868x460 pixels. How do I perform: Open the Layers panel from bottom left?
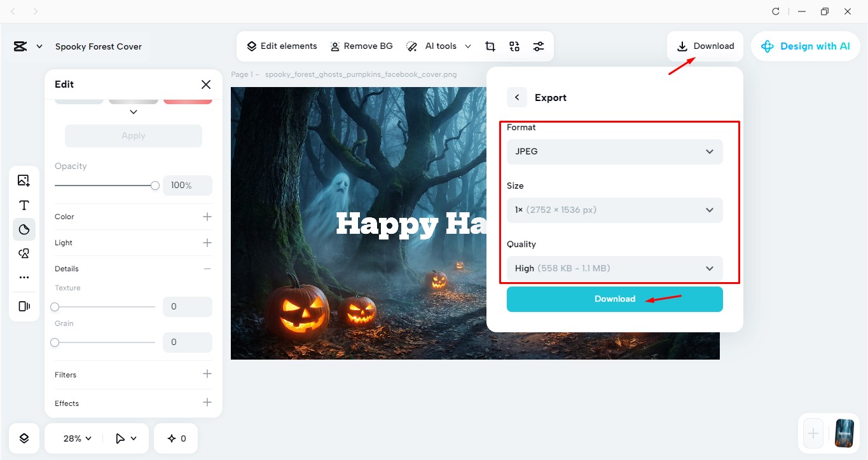tap(24, 438)
